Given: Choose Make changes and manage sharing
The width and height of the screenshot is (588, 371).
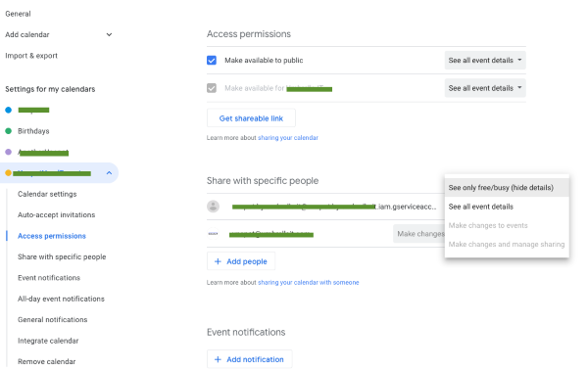Looking at the screenshot, I should tap(507, 245).
